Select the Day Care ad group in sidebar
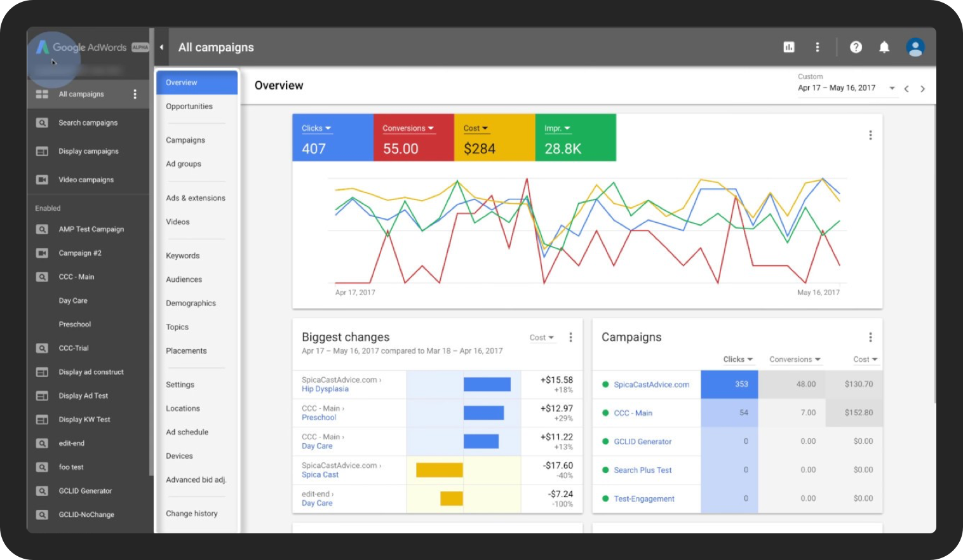Screen dimensions: 963x560 [73, 301]
